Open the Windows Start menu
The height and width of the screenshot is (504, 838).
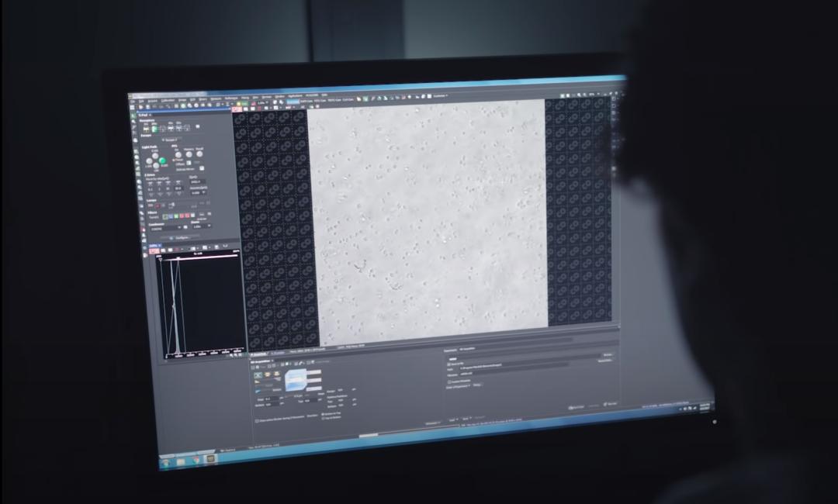pos(167,463)
